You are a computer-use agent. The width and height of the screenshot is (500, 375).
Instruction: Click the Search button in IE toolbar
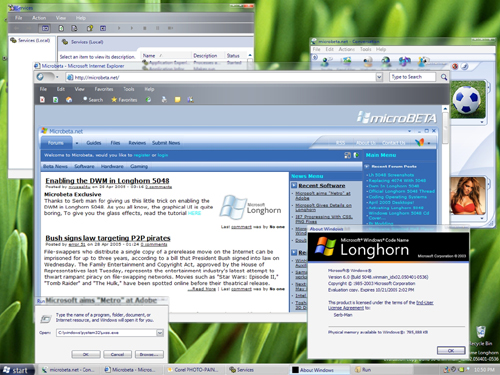pyautogui.click(x=93, y=99)
